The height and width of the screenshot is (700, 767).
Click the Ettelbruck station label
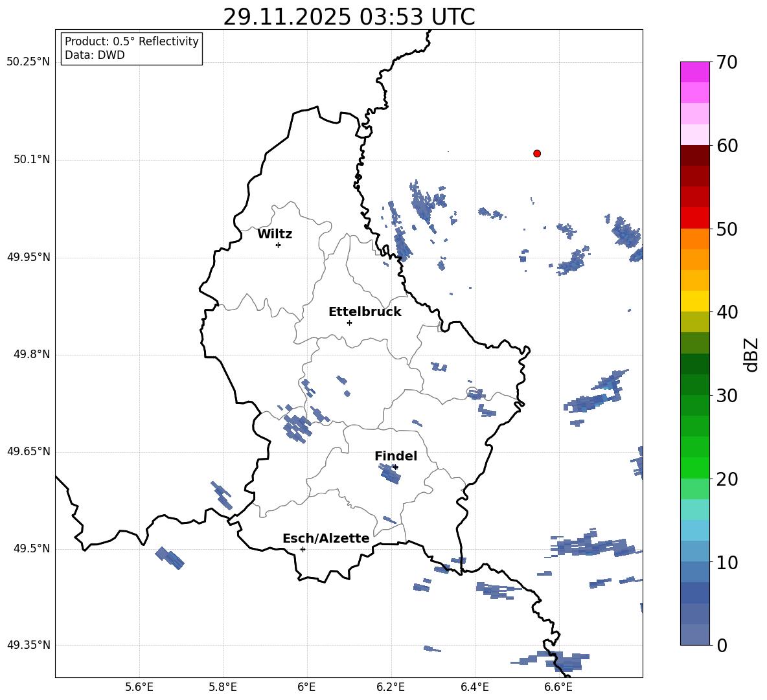click(x=365, y=312)
